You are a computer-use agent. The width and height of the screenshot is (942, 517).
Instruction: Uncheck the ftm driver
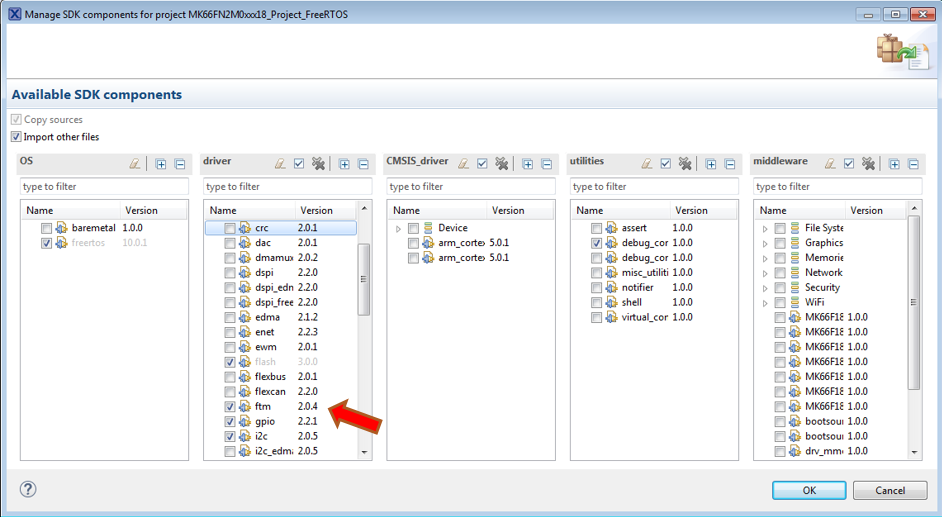pos(229,407)
